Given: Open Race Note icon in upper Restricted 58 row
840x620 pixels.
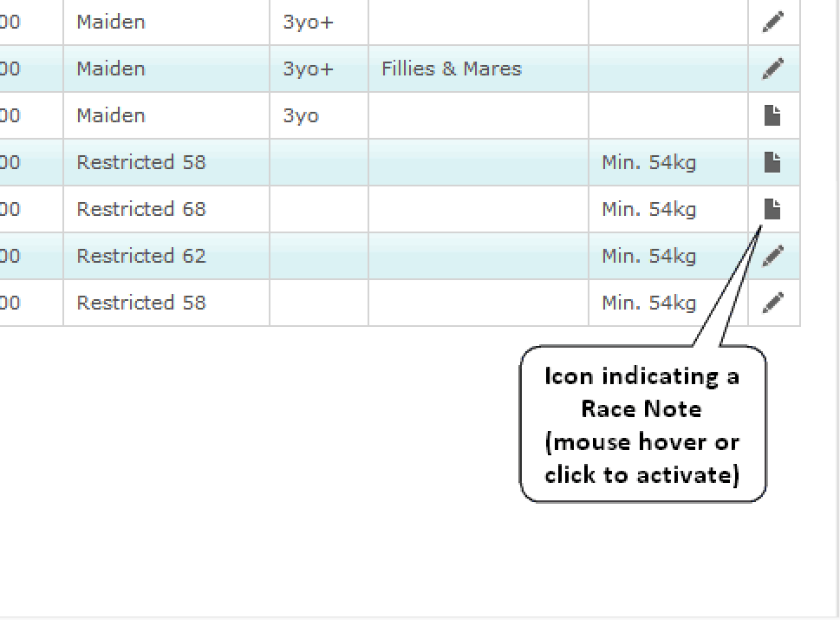Looking at the screenshot, I should pos(772,162).
